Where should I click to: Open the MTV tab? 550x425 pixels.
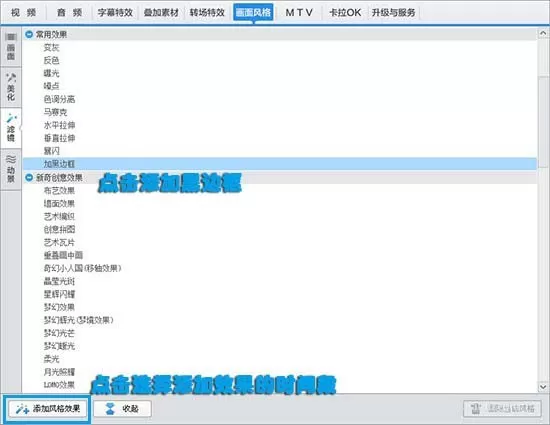tap(299, 13)
